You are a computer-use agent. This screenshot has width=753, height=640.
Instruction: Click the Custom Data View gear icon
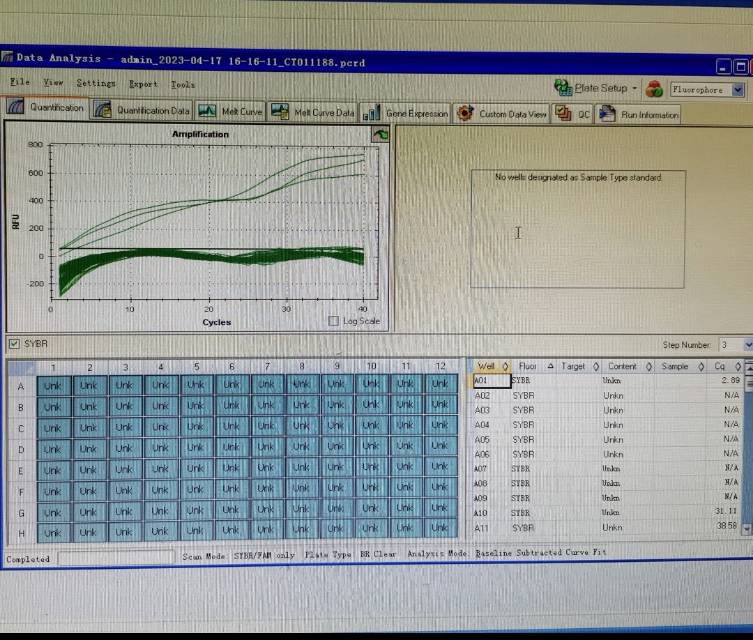[x=465, y=114]
